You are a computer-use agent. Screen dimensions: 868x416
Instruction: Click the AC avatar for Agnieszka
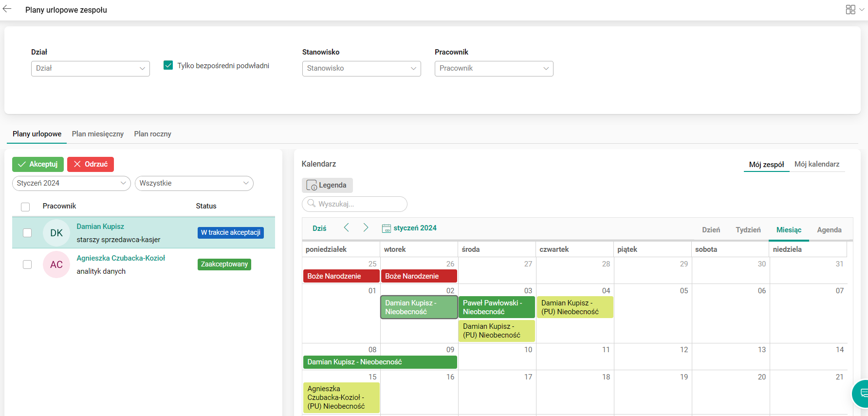(x=56, y=265)
